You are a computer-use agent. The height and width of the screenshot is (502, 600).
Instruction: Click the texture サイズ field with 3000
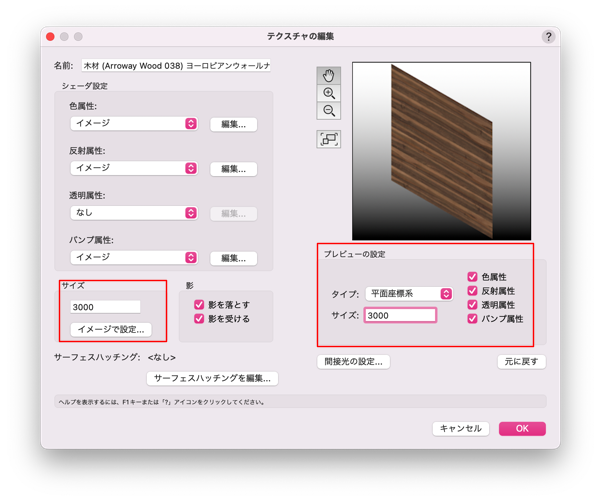105,307
